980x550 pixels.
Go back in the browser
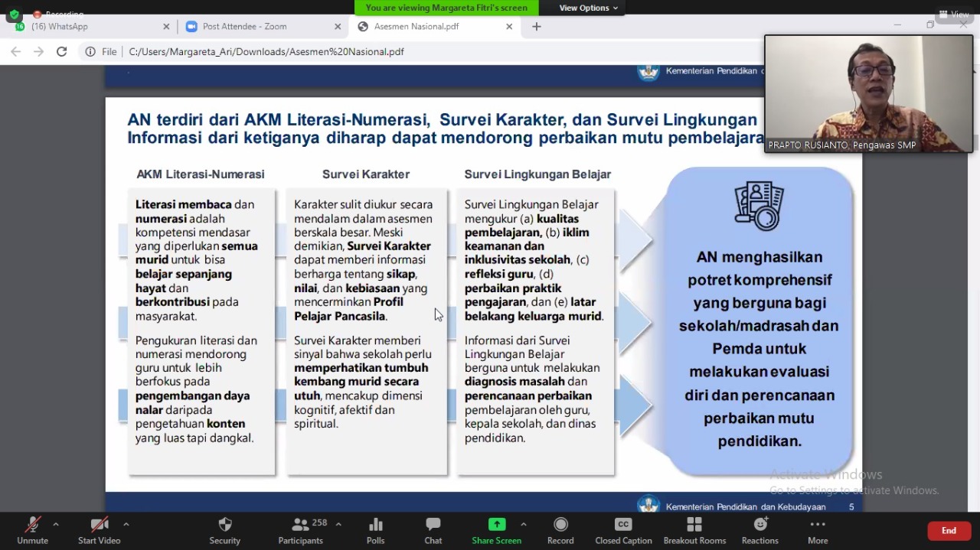(16, 51)
